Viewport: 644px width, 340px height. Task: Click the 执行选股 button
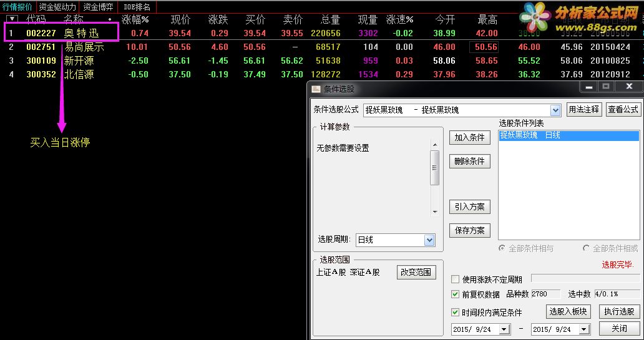click(619, 312)
